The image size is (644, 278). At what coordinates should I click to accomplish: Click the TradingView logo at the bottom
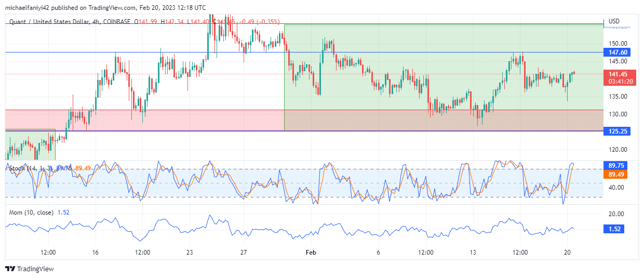pyautogui.click(x=30, y=269)
